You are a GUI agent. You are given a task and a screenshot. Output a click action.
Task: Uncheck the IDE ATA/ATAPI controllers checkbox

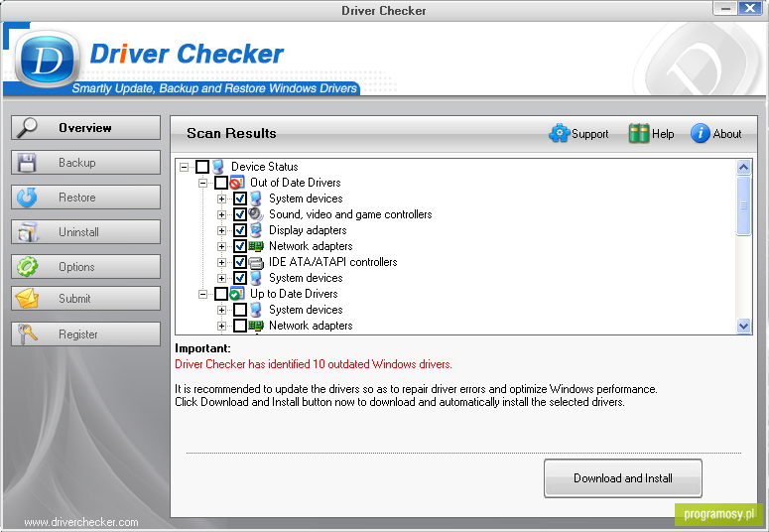(x=240, y=262)
